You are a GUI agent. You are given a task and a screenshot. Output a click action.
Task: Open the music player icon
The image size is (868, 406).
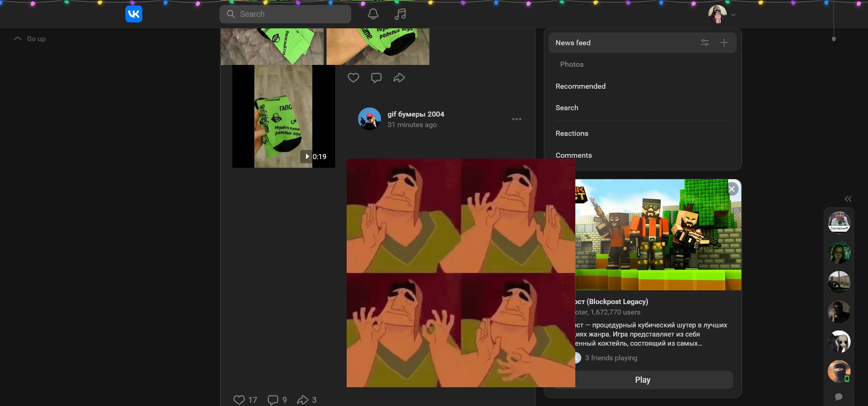(400, 14)
